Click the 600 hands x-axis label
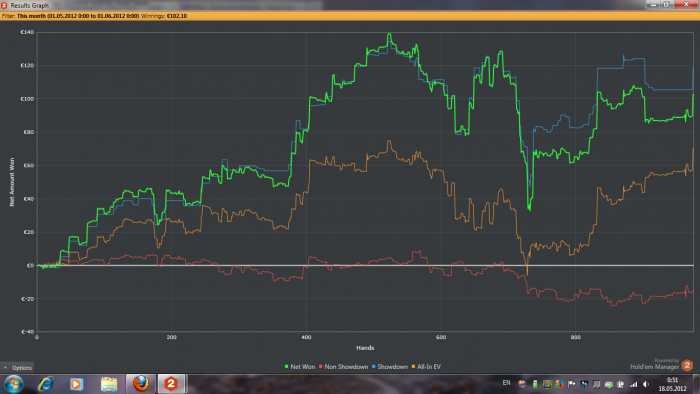Viewport: 700px width, 394px height. (441, 337)
